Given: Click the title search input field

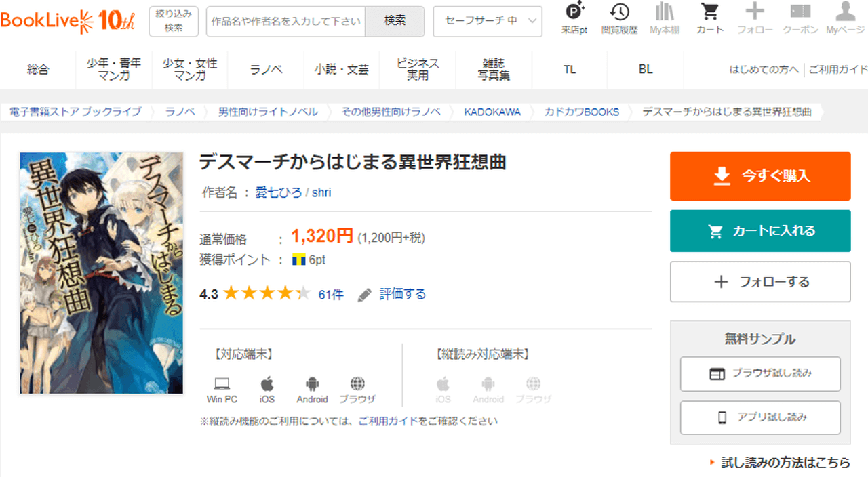Looking at the screenshot, I should pyautogui.click(x=285, y=21).
